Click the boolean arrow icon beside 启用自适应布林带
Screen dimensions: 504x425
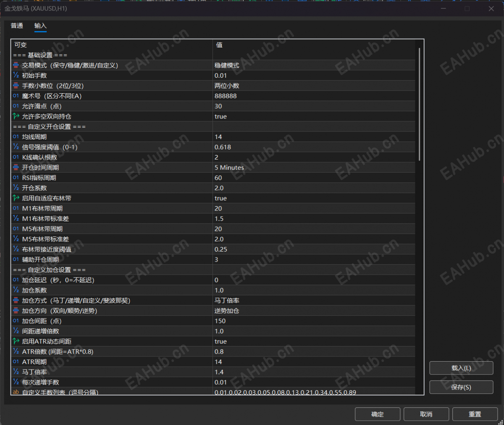coord(16,198)
